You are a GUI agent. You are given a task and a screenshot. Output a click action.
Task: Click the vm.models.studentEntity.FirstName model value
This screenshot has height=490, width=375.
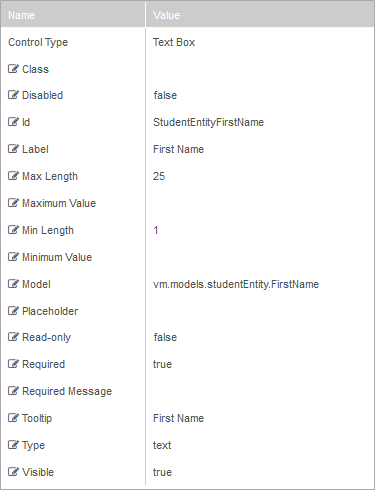click(x=236, y=284)
